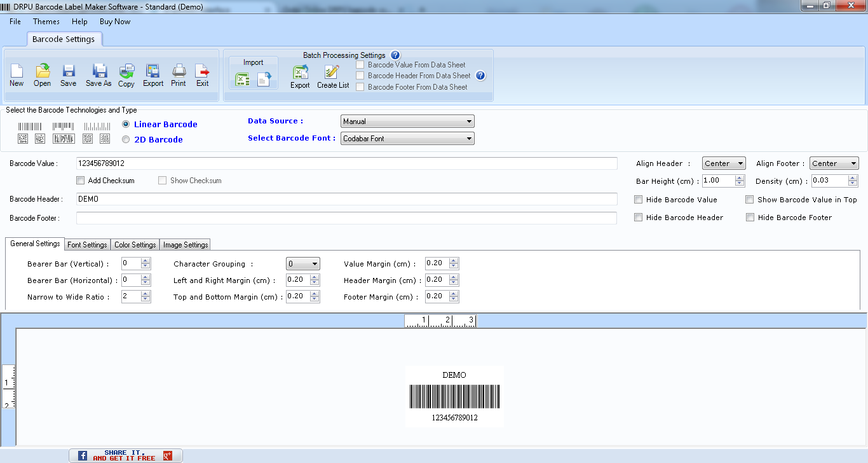The image size is (868, 463).
Task: Click the Barcode Value input field
Action: 346,163
